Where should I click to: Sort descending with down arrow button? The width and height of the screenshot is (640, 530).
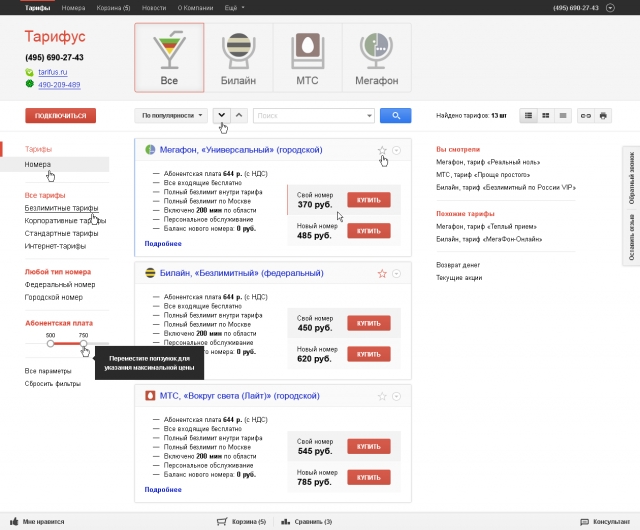pyautogui.click(x=222, y=116)
